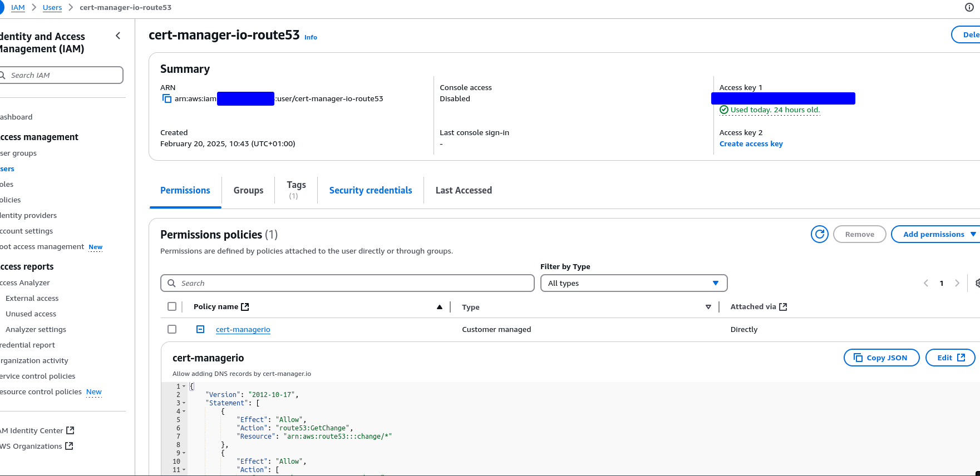980x476 pixels.
Task: Open User groups in the sidebar
Action: coord(18,153)
